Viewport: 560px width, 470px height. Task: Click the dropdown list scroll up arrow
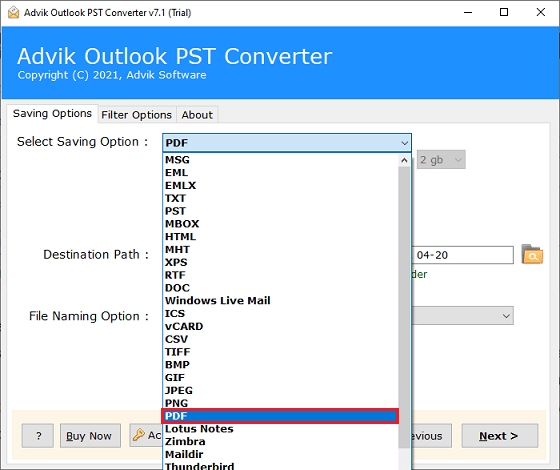point(404,160)
